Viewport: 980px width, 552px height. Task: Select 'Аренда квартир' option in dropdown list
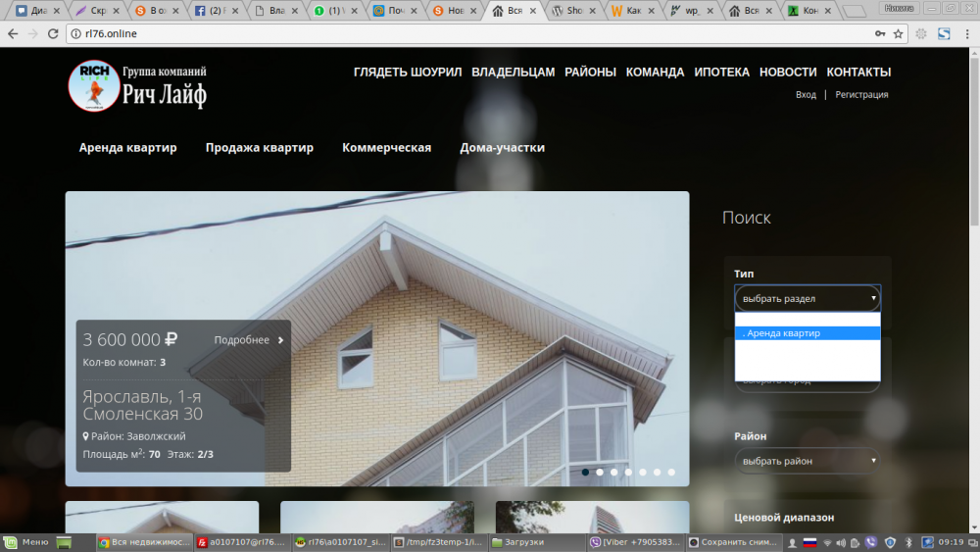click(x=808, y=333)
